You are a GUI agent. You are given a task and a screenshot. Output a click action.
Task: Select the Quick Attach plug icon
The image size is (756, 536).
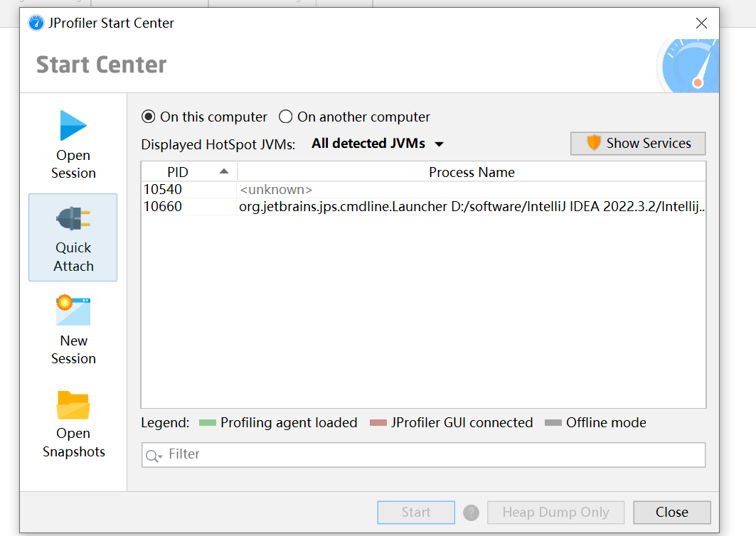tap(73, 219)
